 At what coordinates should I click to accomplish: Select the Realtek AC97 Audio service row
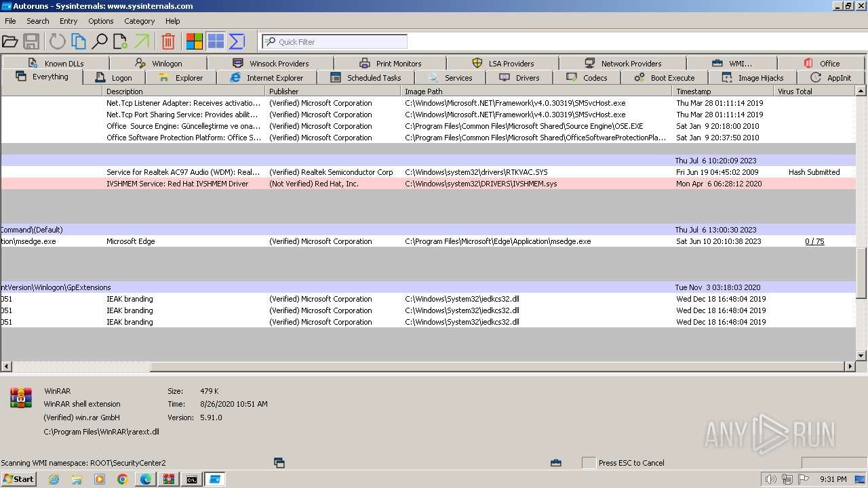tap(428, 172)
